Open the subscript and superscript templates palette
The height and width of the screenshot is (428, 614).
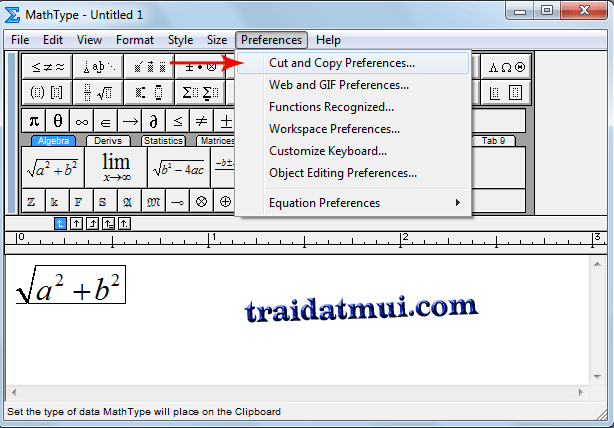[150, 92]
